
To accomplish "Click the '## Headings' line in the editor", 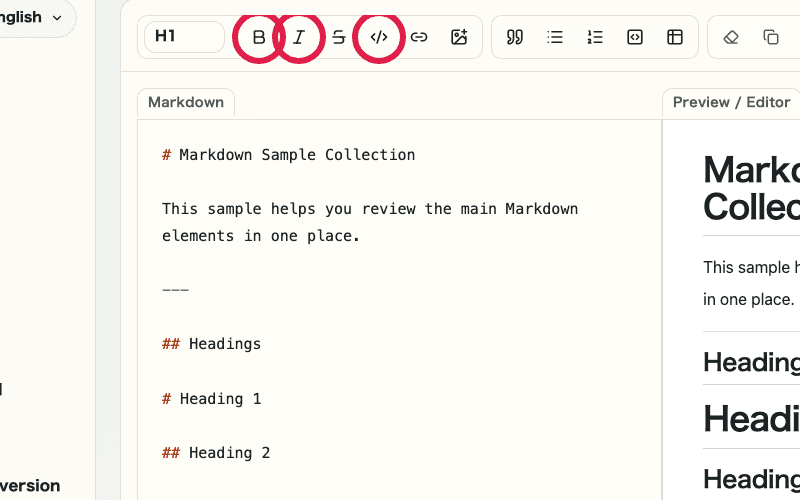I will coord(211,344).
